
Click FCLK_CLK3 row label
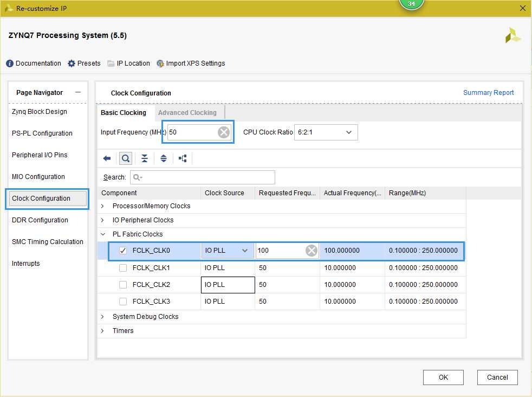[151, 302]
